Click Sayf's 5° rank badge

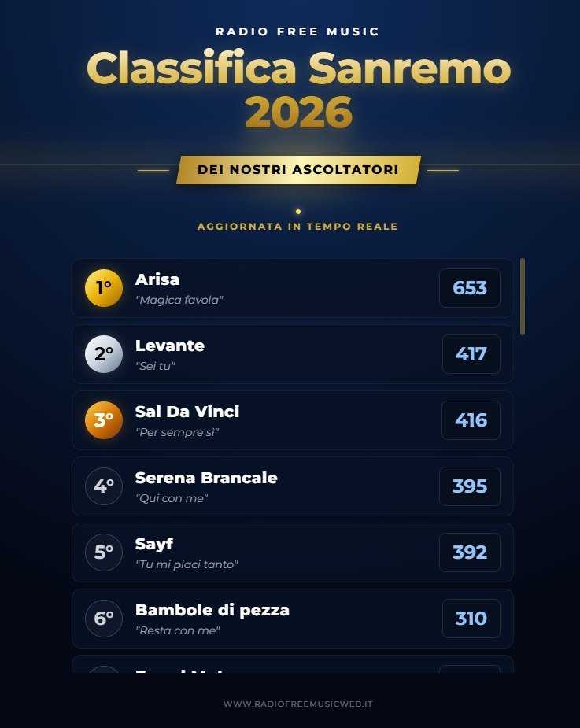[104, 552]
